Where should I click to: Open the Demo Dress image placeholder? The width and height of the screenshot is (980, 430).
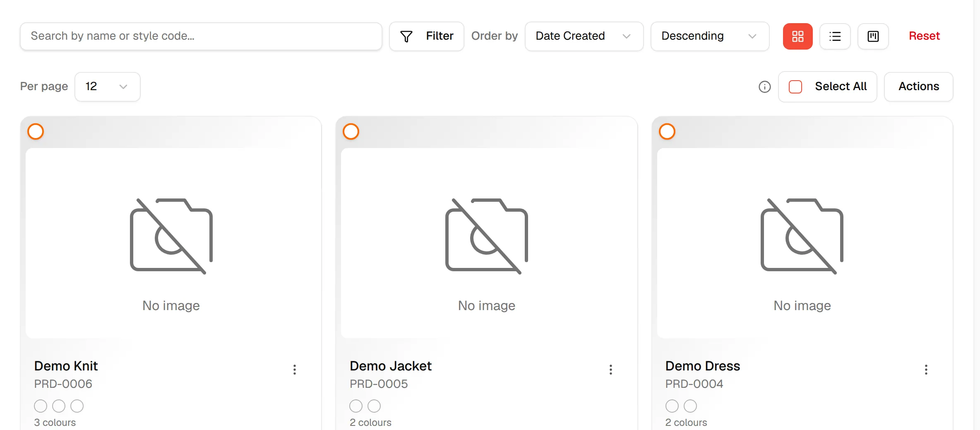click(x=802, y=243)
